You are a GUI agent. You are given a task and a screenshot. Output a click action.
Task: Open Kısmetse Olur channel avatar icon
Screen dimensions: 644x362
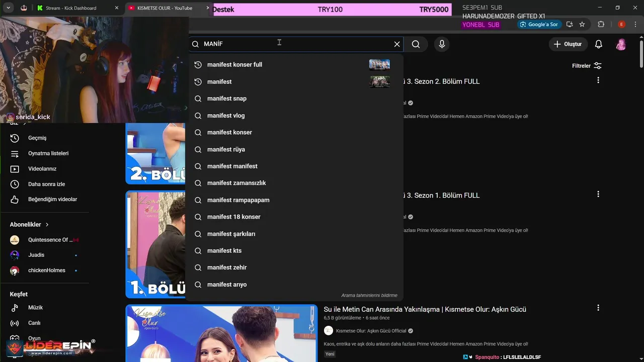coord(329,331)
